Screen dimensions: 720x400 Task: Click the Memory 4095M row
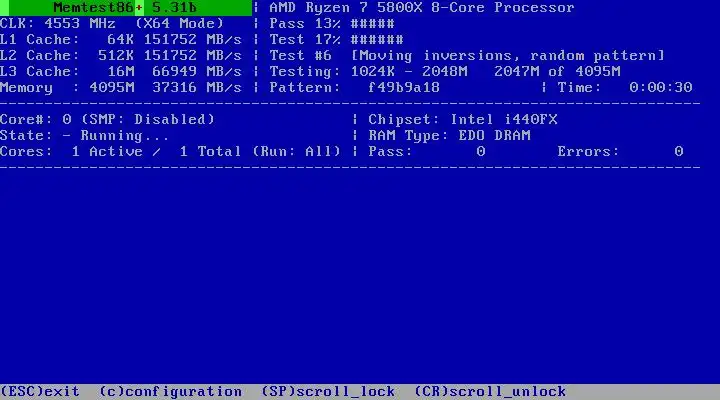point(121,88)
